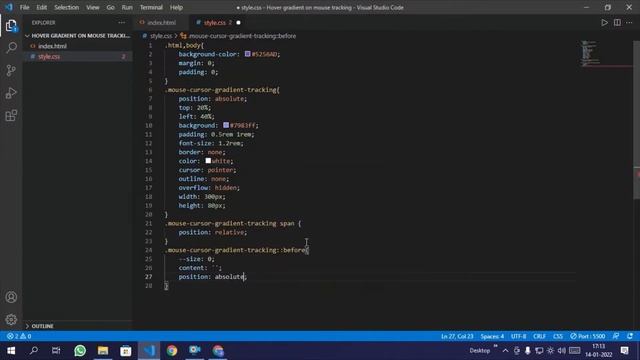The width and height of the screenshot is (640, 360).
Task: Open the feedback icon in status bar
Action: 616,336
